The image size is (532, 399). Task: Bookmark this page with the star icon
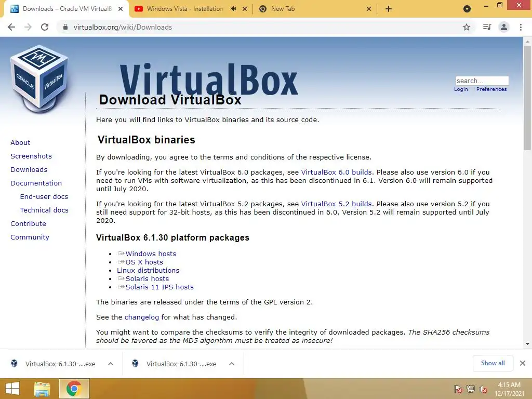coord(467,27)
